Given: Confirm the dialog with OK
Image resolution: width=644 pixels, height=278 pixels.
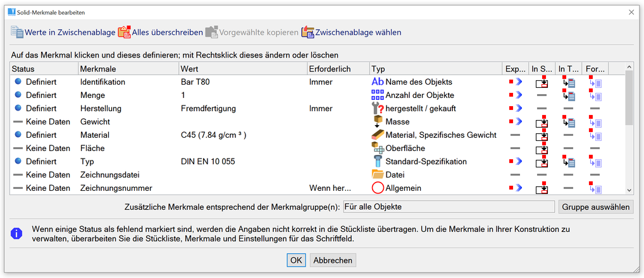Looking at the screenshot, I should pyautogui.click(x=296, y=260).
